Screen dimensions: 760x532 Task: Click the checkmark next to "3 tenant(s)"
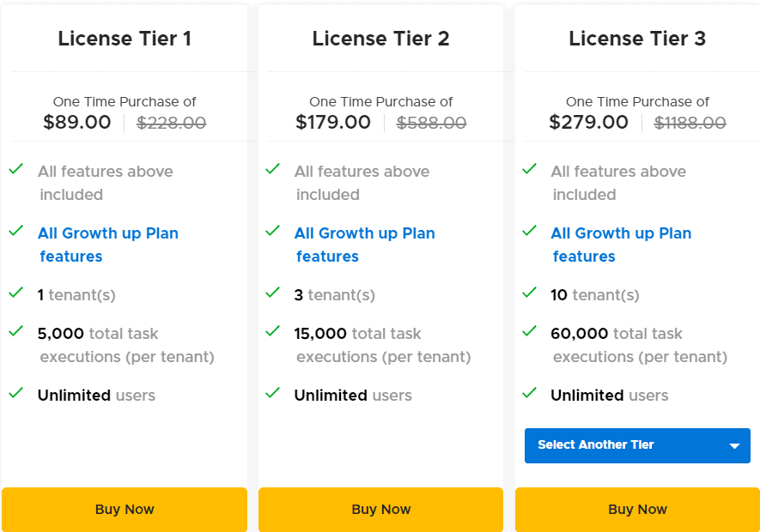[x=272, y=294]
